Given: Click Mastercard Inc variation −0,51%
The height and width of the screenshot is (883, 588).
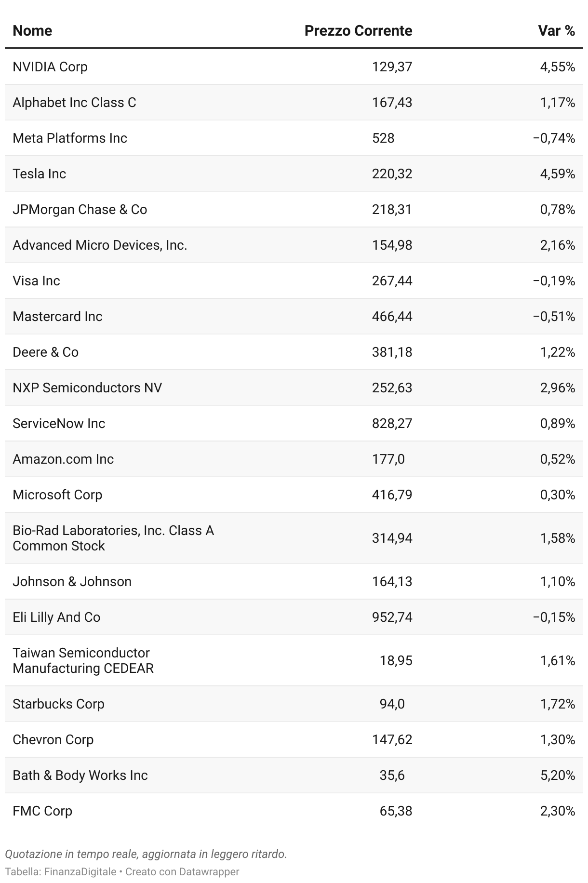Looking at the screenshot, I should (x=554, y=316).
